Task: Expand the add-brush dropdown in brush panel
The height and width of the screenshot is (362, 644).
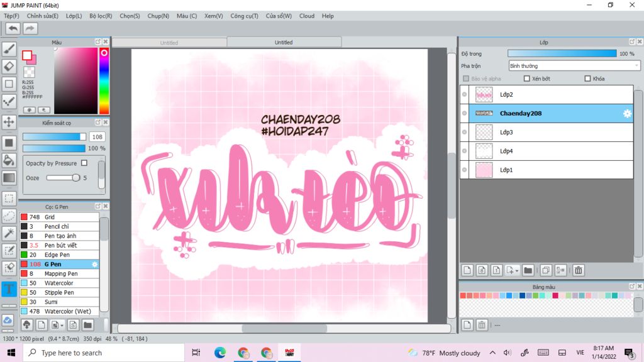Action: click(x=62, y=326)
